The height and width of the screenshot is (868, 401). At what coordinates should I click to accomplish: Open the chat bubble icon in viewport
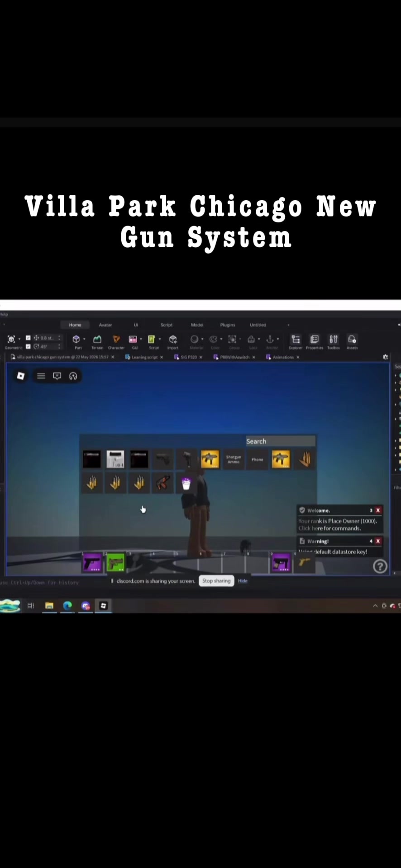click(57, 376)
